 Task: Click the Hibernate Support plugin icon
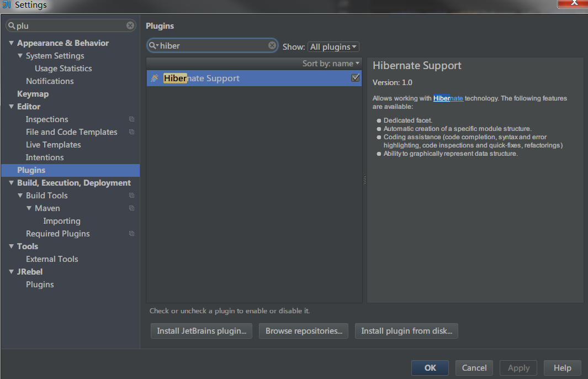[x=155, y=78]
